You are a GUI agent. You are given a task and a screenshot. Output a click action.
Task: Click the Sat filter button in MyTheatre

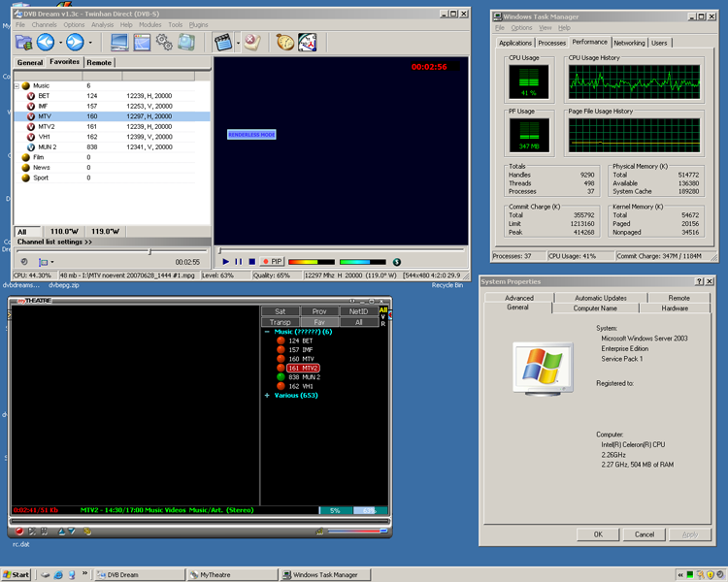pos(280,311)
